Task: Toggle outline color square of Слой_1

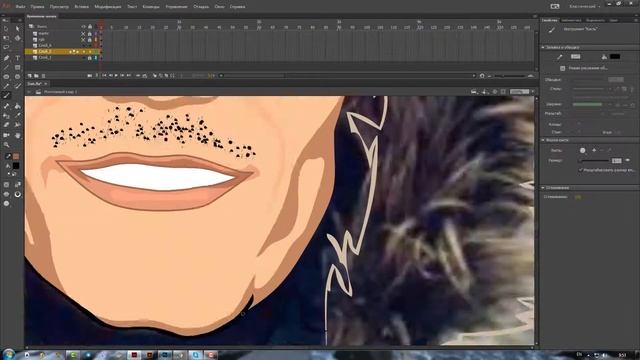Action: click(x=96, y=58)
